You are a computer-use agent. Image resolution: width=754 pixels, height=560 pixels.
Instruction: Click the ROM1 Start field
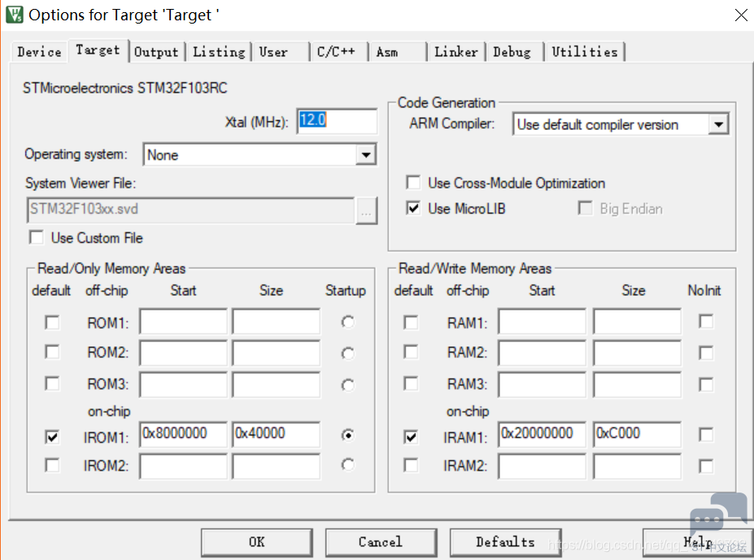pos(183,322)
